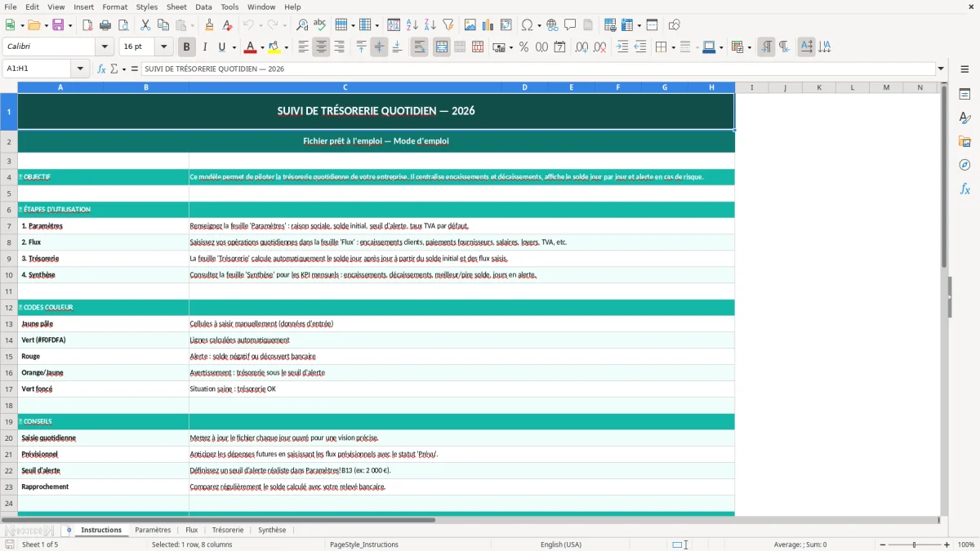Click the Print icon
Viewport: 980px width, 551px height.
point(105,25)
